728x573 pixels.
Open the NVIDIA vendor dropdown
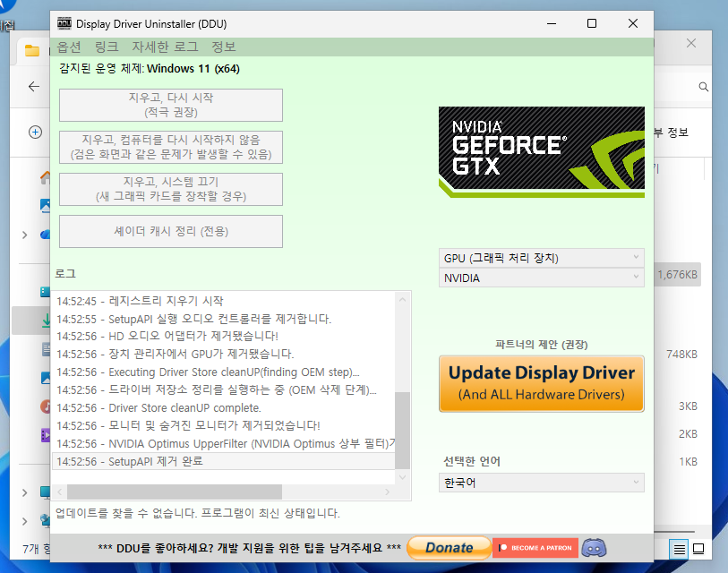(542, 278)
